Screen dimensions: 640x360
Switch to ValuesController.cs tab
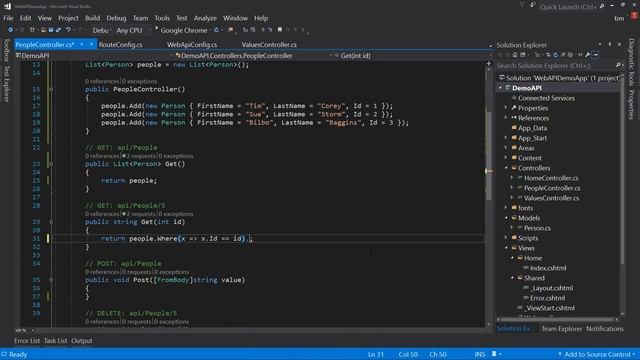coord(269,44)
